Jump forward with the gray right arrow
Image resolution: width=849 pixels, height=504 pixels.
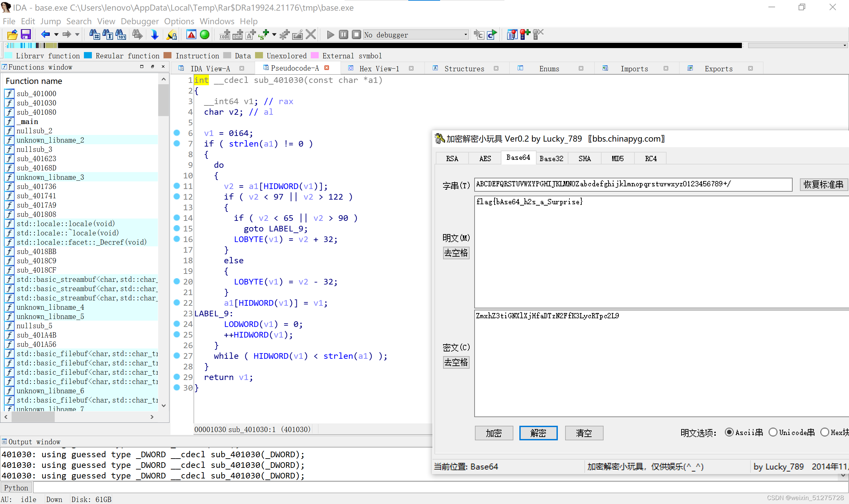tap(67, 34)
